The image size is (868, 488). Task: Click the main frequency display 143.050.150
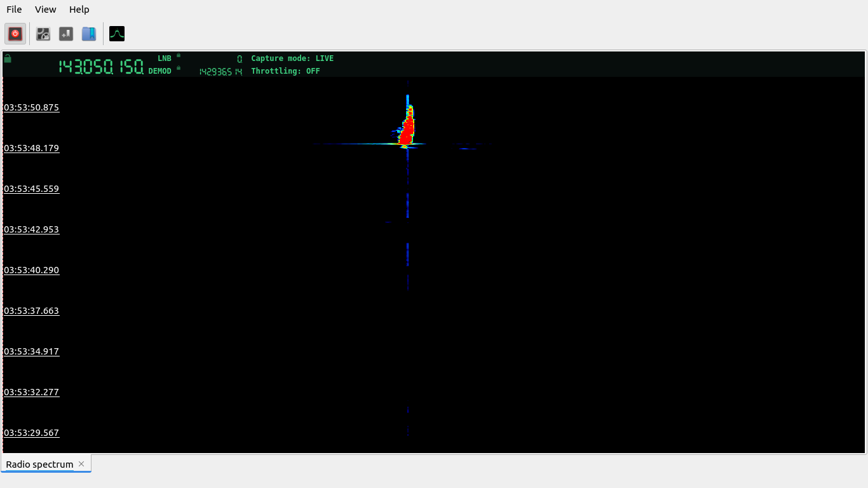click(102, 67)
